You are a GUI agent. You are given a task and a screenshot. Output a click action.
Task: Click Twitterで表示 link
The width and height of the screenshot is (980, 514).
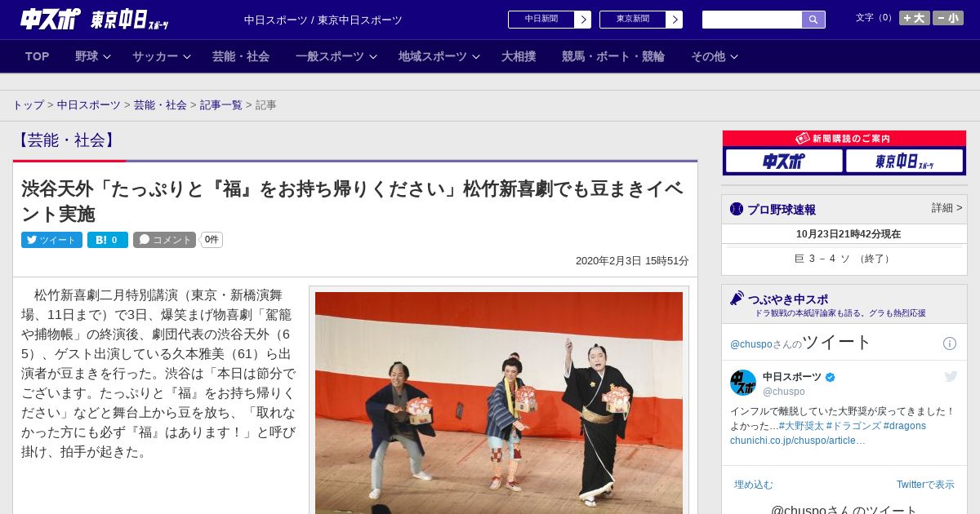[925, 485]
